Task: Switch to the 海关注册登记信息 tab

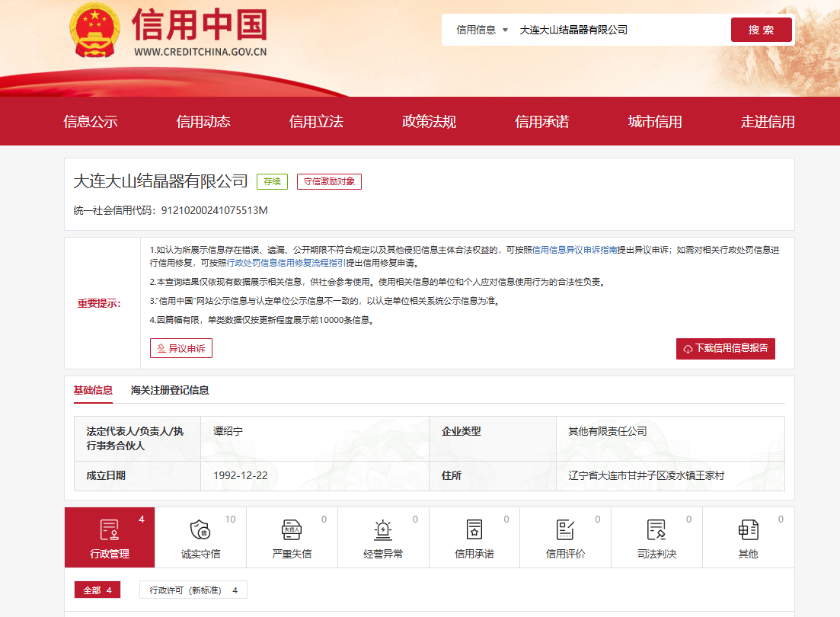Action: [x=170, y=390]
